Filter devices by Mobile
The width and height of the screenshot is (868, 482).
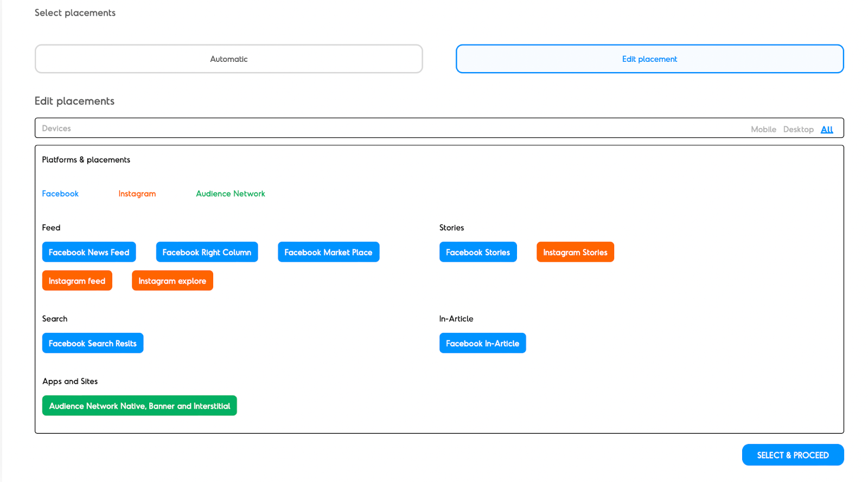pyautogui.click(x=763, y=129)
